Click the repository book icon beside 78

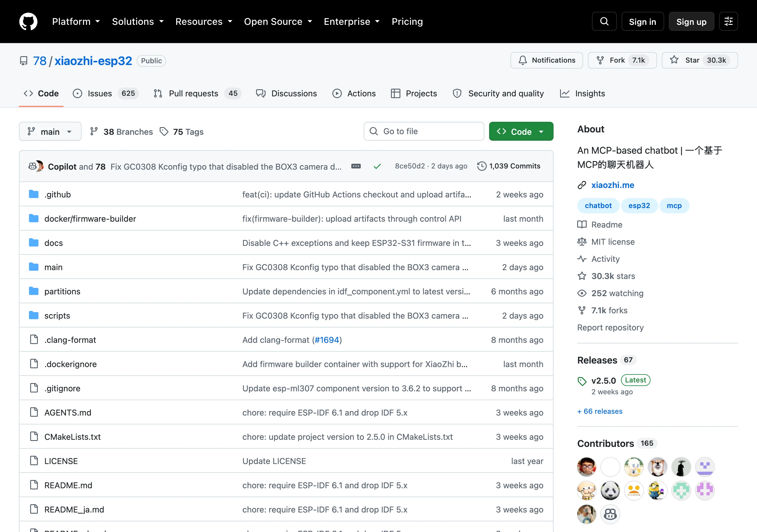pos(24,61)
